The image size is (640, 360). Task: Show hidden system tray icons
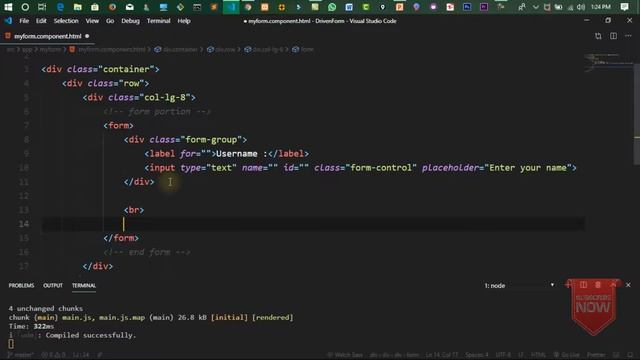click(x=536, y=7)
